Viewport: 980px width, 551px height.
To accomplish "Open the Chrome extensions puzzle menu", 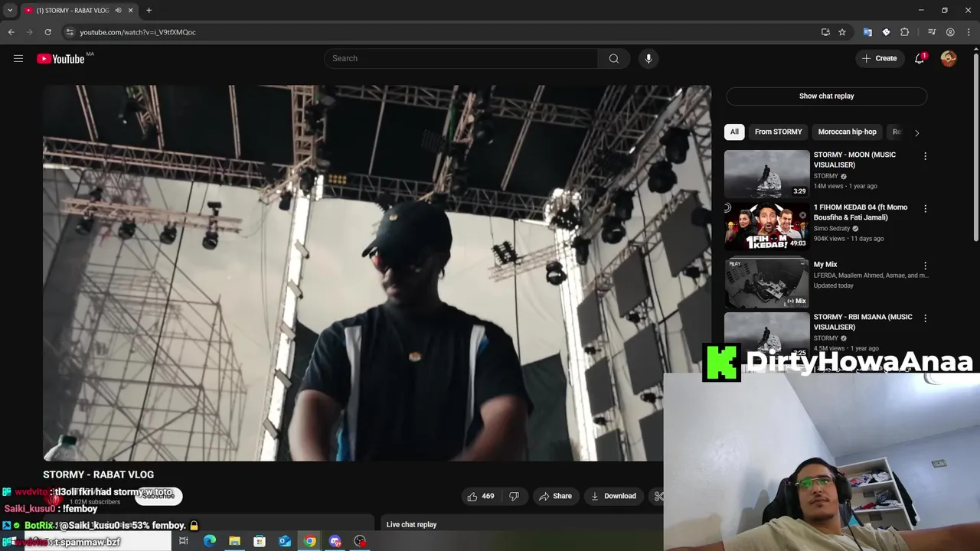I will [904, 32].
